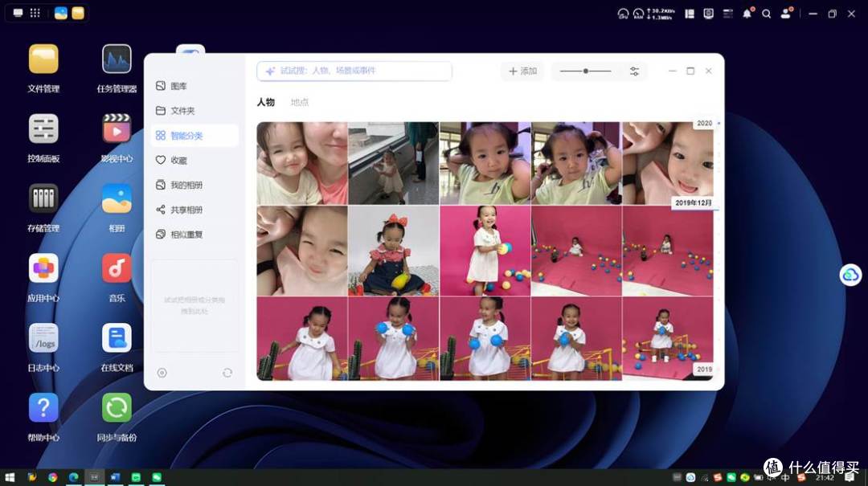Open album settings at sidebar bottom

[162, 373]
